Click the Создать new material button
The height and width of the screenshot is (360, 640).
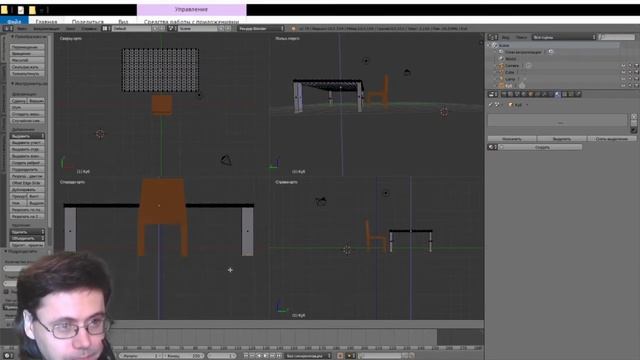540,147
